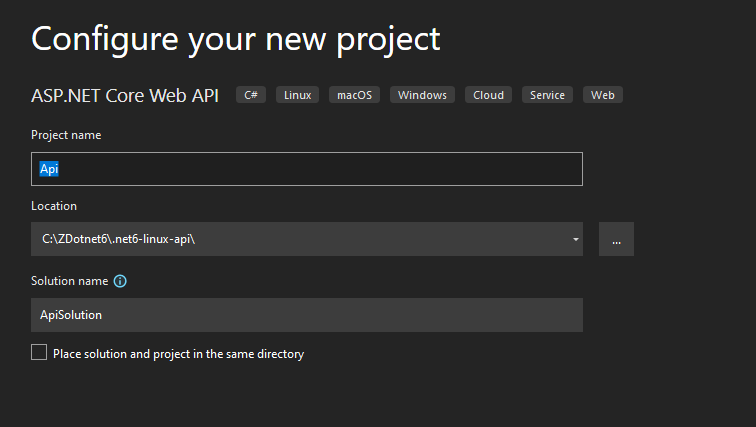Expand the Location dropdown arrow
The height and width of the screenshot is (427, 756).
point(576,239)
